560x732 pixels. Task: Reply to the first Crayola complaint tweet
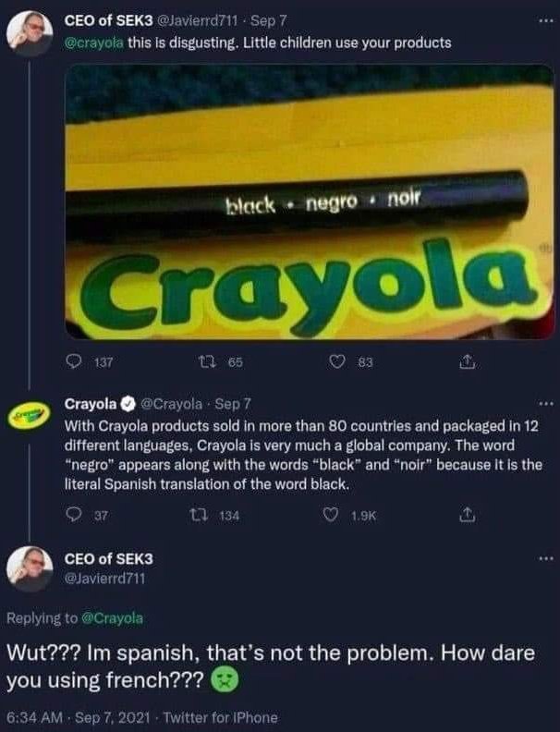tap(73, 361)
